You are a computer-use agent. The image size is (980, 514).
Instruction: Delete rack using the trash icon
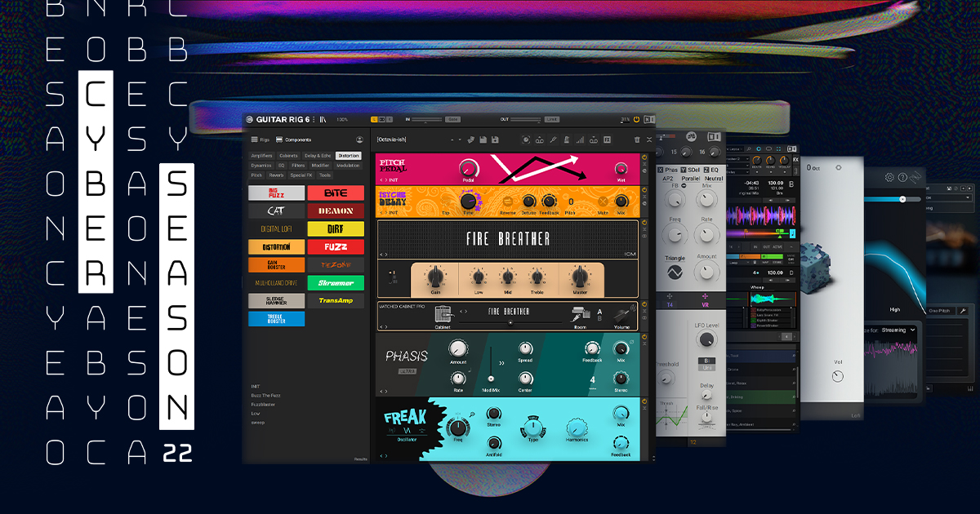pyautogui.click(x=637, y=140)
